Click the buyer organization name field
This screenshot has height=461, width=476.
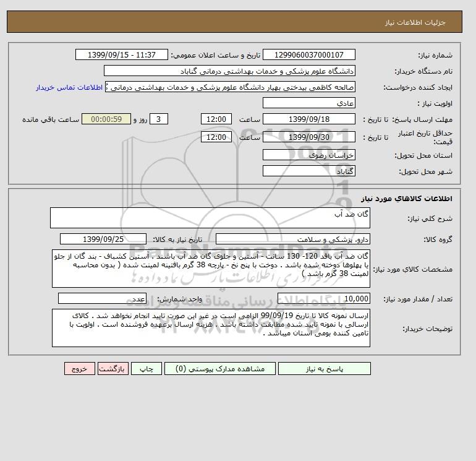click(229, 71)
